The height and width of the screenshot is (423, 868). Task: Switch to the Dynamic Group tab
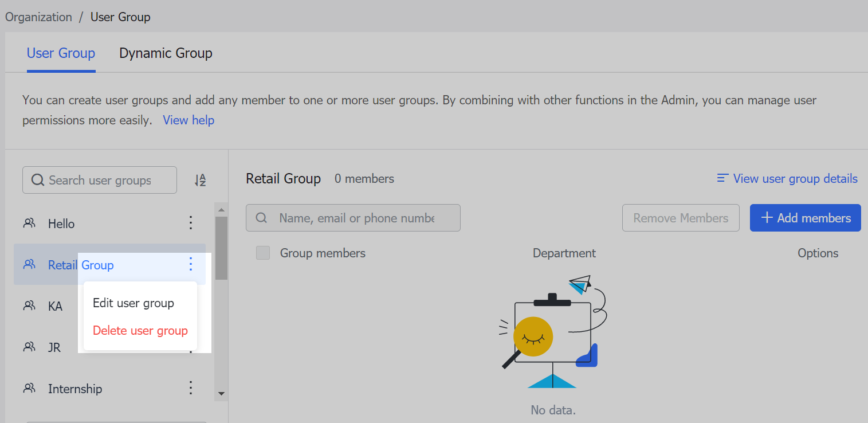click(x=166, y=53)
